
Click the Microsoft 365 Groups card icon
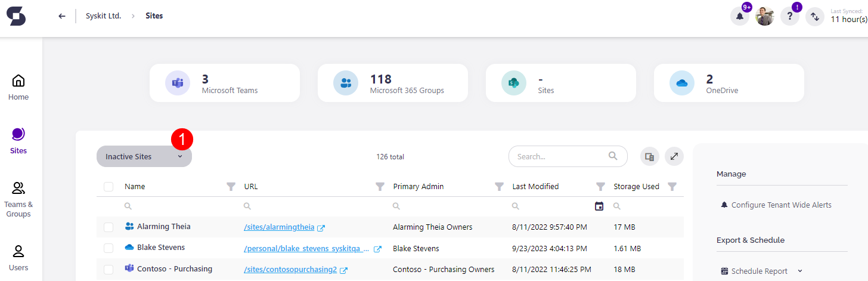pyautogui.click(x=346, y=83)
